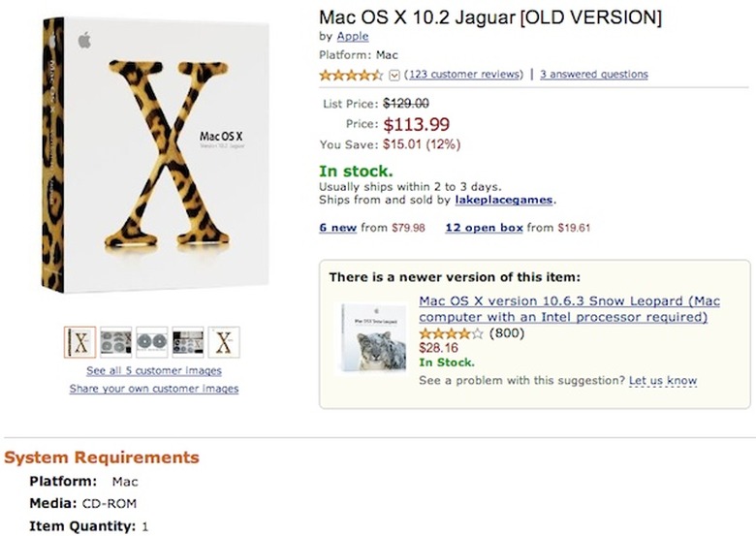The width and height of the screenshot is (756, 536).
Task: Open the 12 open box offers link
Action: click(484, 229)
